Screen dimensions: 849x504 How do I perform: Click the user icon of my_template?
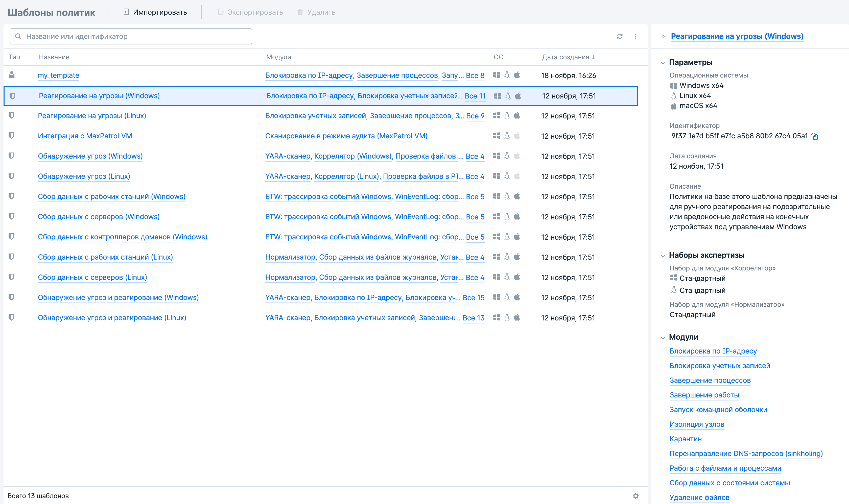[12, 75]
